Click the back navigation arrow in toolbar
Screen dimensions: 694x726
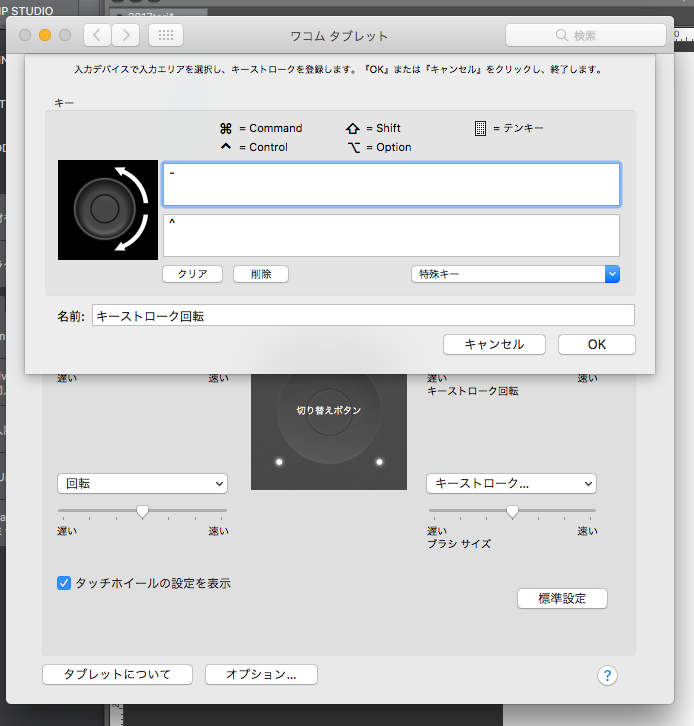pyautogui.click(x=97, y=35)
